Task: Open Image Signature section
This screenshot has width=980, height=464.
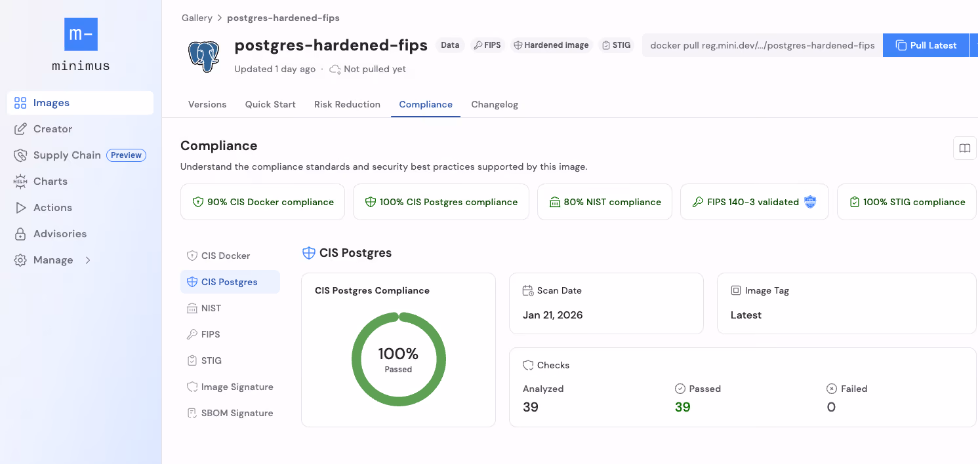Action: click(230, 387)
